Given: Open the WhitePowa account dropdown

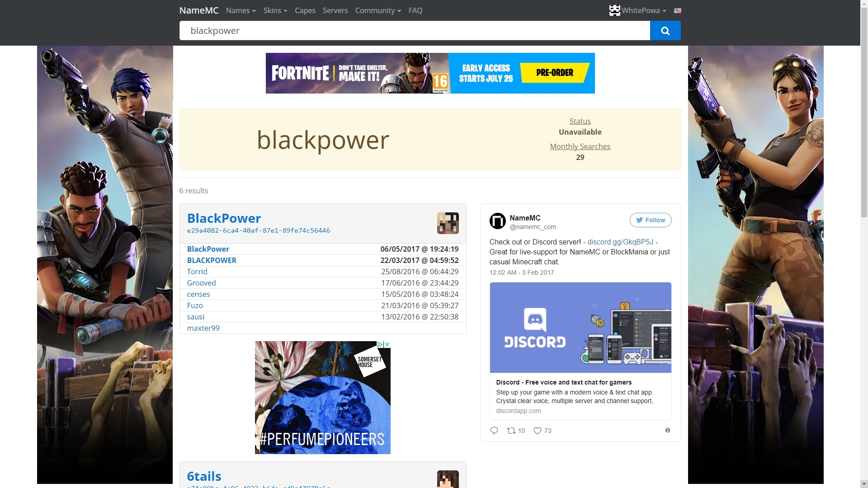Looking at the screenshot, I should (x=637, y=10).
